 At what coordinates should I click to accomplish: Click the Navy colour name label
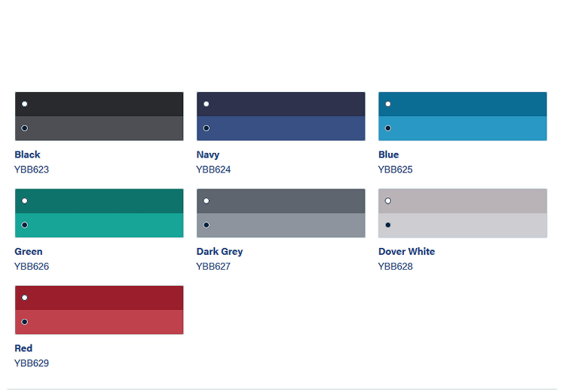[x=208, y=155]
